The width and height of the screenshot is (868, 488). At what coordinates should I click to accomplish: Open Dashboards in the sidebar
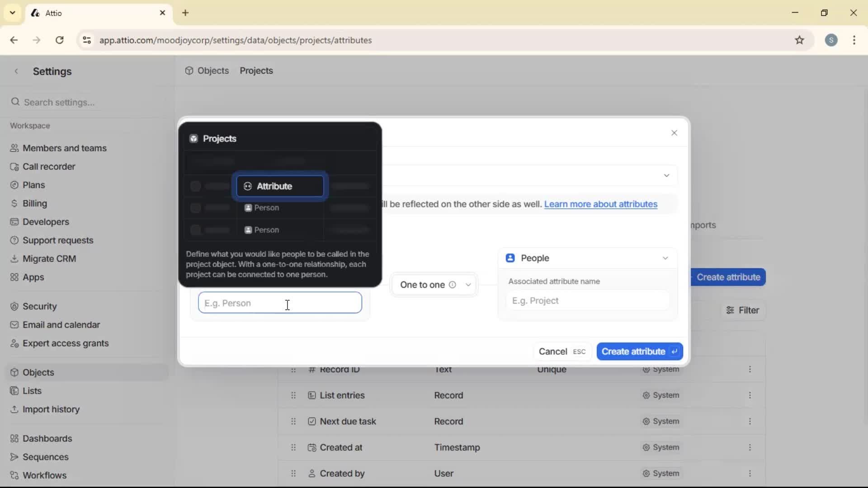click(x=47, y=438)
